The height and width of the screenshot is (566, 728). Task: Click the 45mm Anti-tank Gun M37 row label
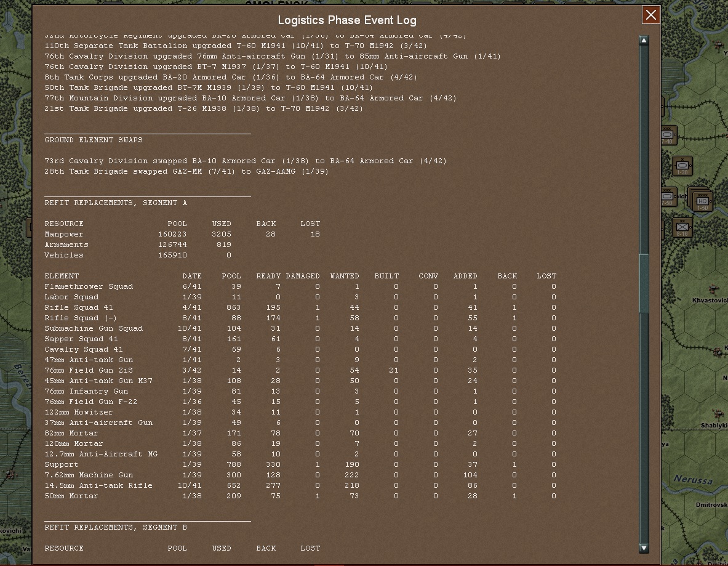tap(98, 381)
